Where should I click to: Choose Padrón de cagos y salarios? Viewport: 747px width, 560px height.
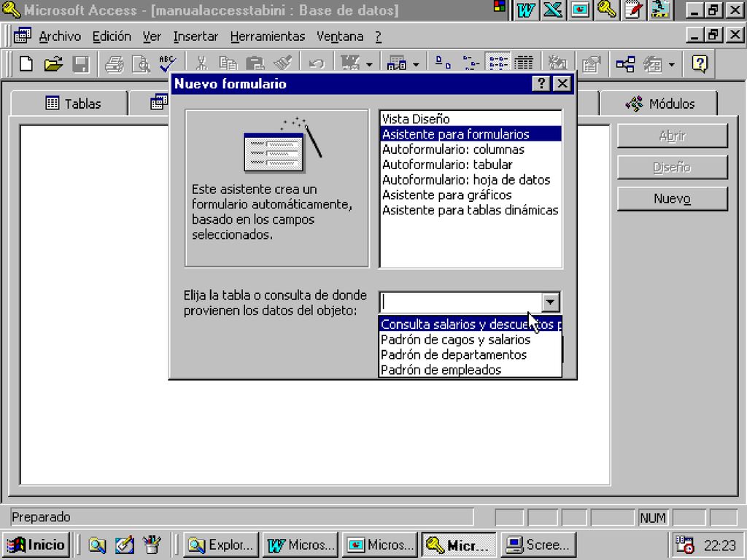pos(471,340)
